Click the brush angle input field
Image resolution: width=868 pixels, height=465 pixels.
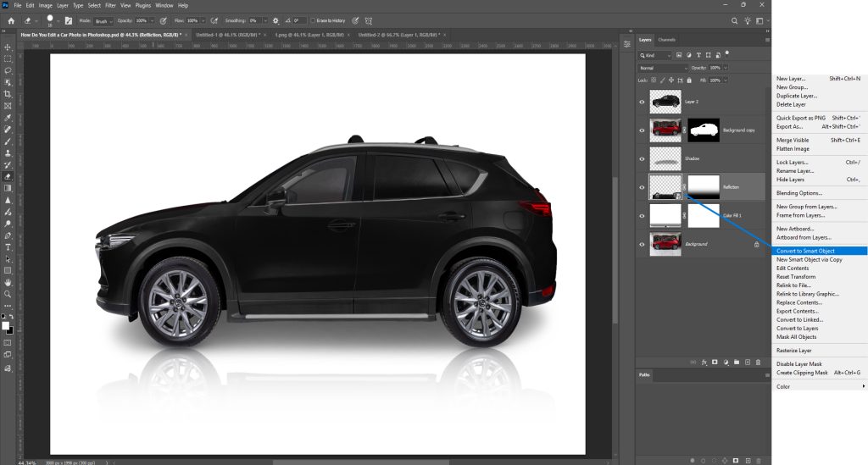click(x=298, y=21)
